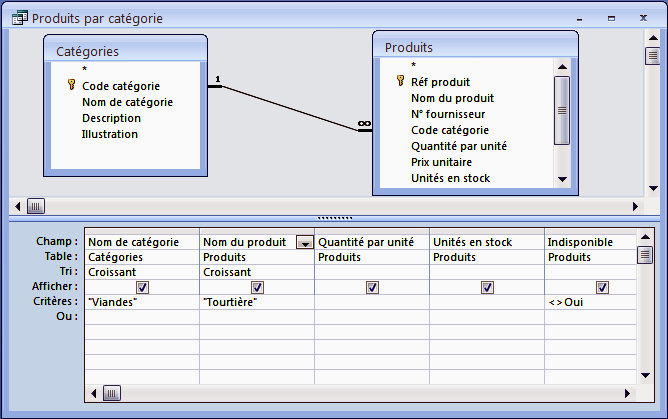Image resolution: width=668 pixels, height=419 pixels.
Task: Toggle Afficher checkbox for Nom du produit
Action: coord(257,287)
